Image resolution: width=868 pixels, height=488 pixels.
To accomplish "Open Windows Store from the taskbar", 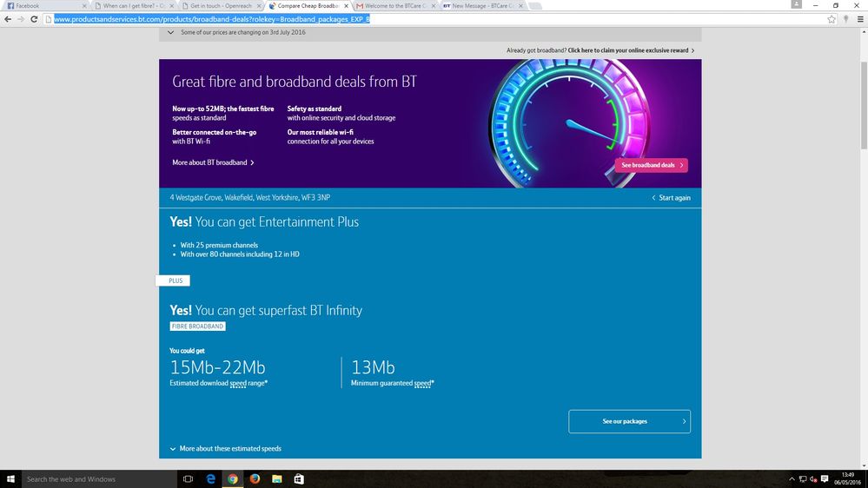I will point(298,478).
